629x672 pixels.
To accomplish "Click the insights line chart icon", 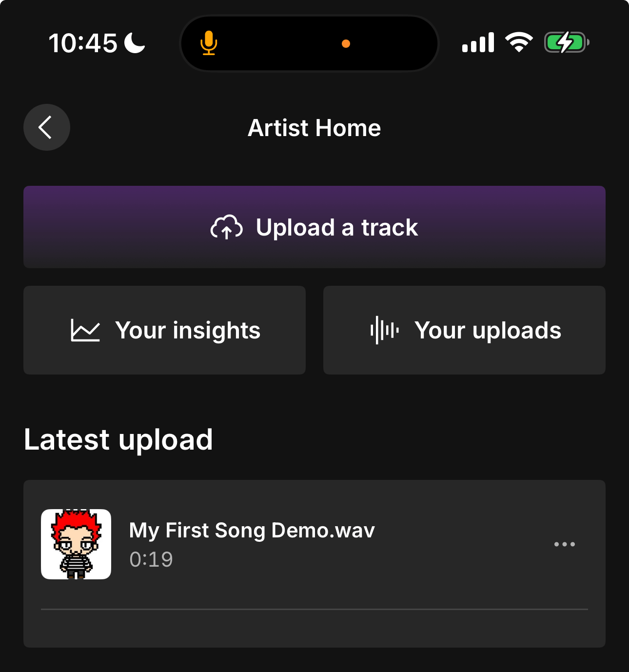I will pos(85,330).
